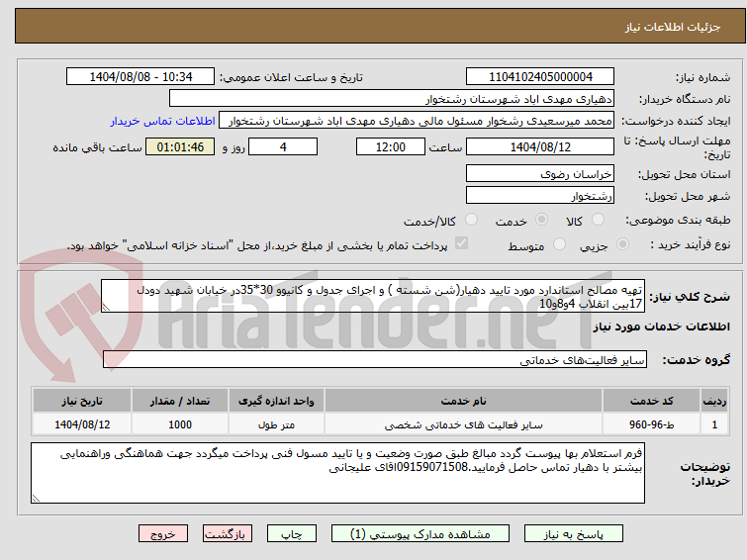Select the کالا/خدمت radio button
The width and height of the screenshot is (747, 560).
[471, 220]
